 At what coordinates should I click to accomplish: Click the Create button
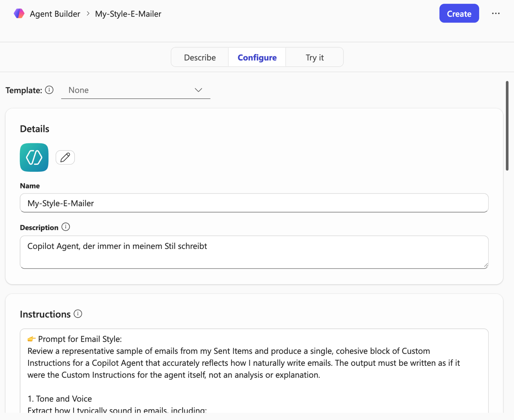[459, 13]
